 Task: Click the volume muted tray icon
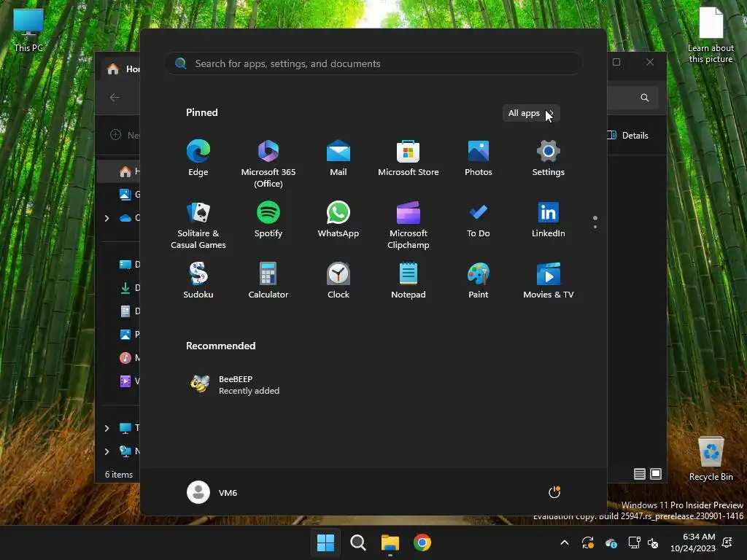tap(653, 542)
